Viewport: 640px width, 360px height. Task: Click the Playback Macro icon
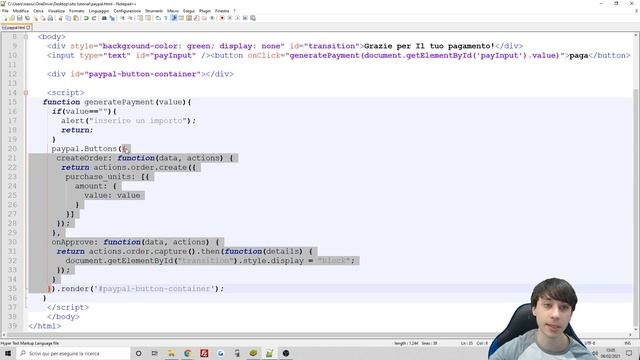(x=238, y=18)
